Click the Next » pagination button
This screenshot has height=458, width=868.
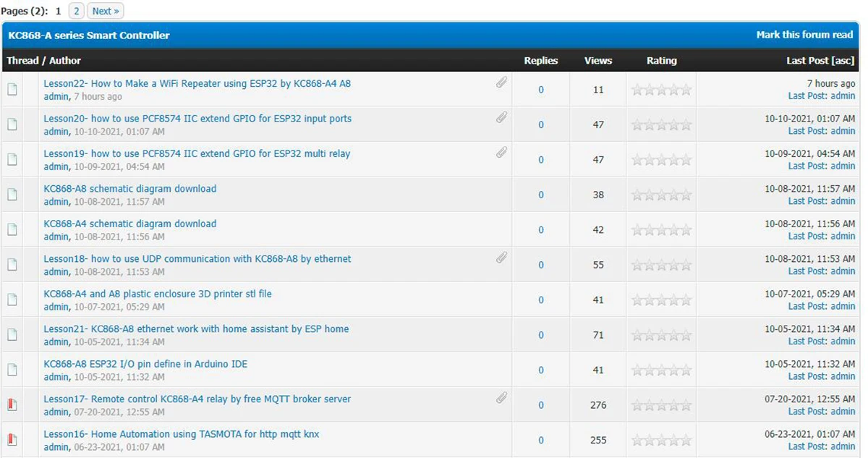click(x=106, y=11)
